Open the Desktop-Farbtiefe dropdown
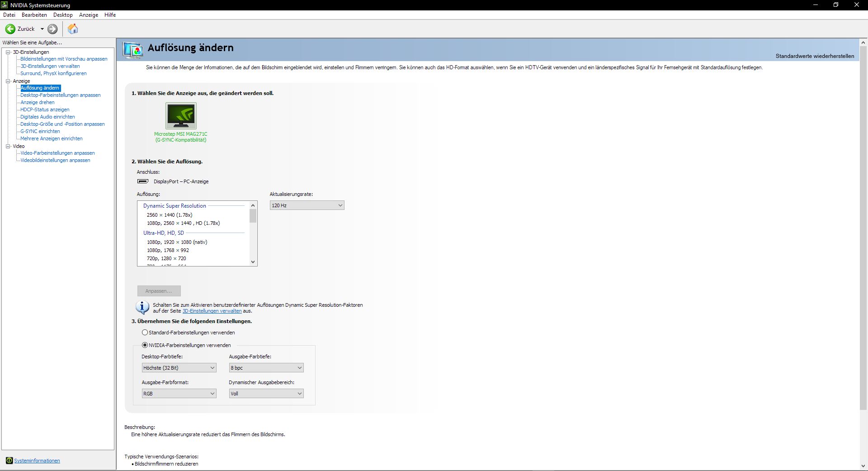The width and height of the screenshot is (868, 471). (179, 368)
